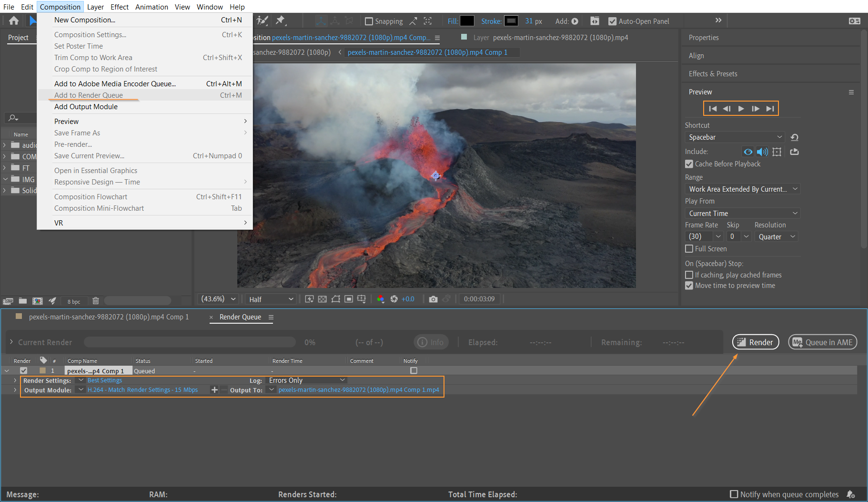Open the Log Errors Only dropdown
Image resolution: width=868 pixels, height=502 pixels.
[x=307, y=380]
